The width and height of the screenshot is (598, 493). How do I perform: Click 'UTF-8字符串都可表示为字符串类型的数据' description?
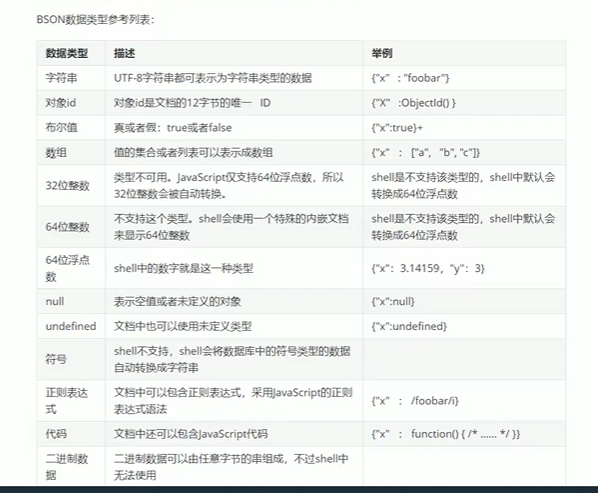point(213,78)
